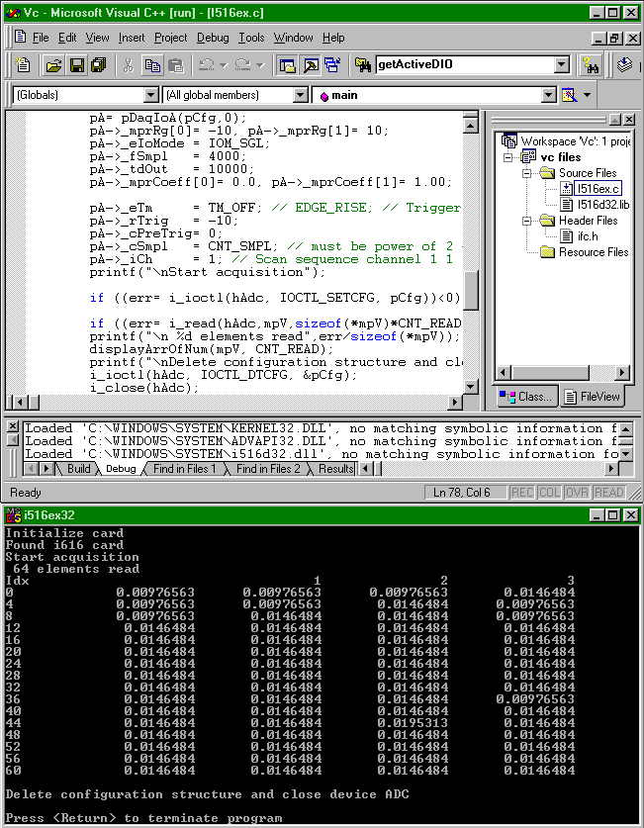The height and width of the screenshot is (828, 644).
Task: Save the current file with floppy icon
Action: pos(77,65)
